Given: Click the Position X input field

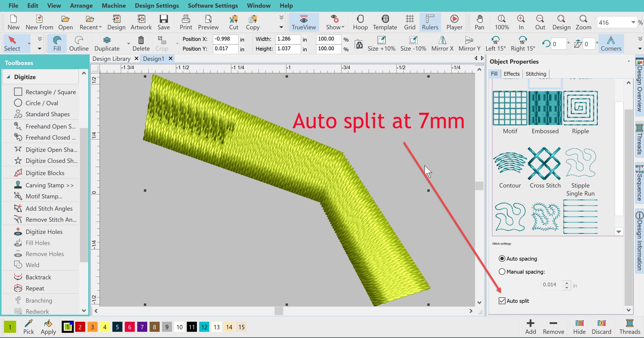Looking at the screenshot, I should coord(225,39).
